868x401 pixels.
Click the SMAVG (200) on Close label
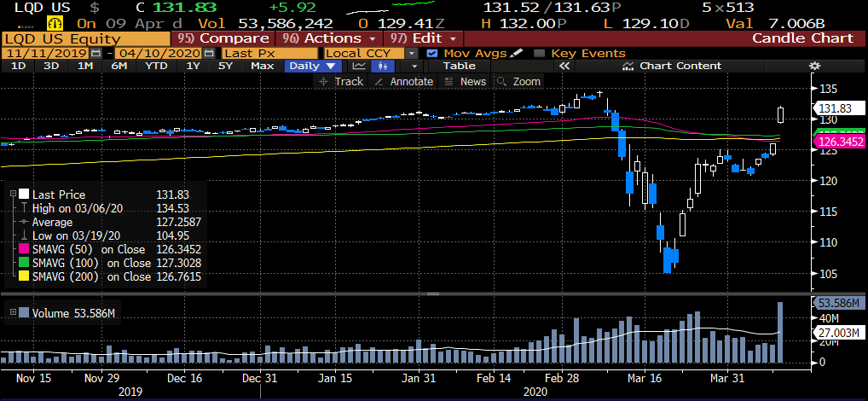point(91,276)
